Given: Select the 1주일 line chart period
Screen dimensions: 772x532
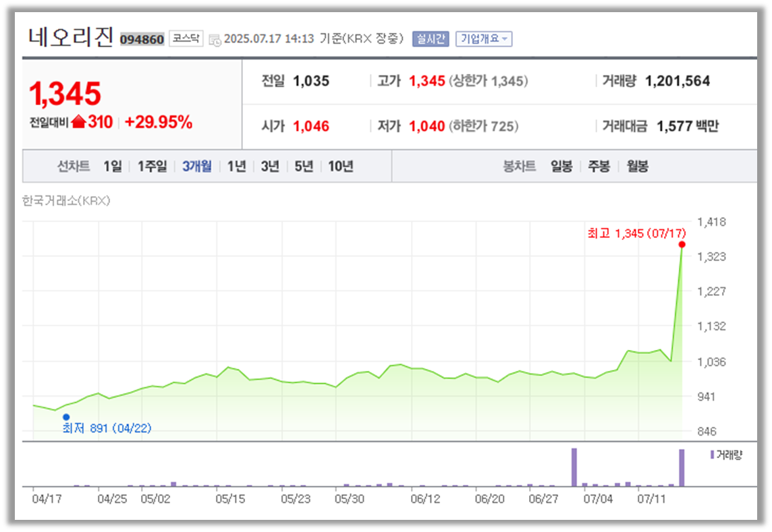Looking at the screenshot, I should click(x=152, y=167).
